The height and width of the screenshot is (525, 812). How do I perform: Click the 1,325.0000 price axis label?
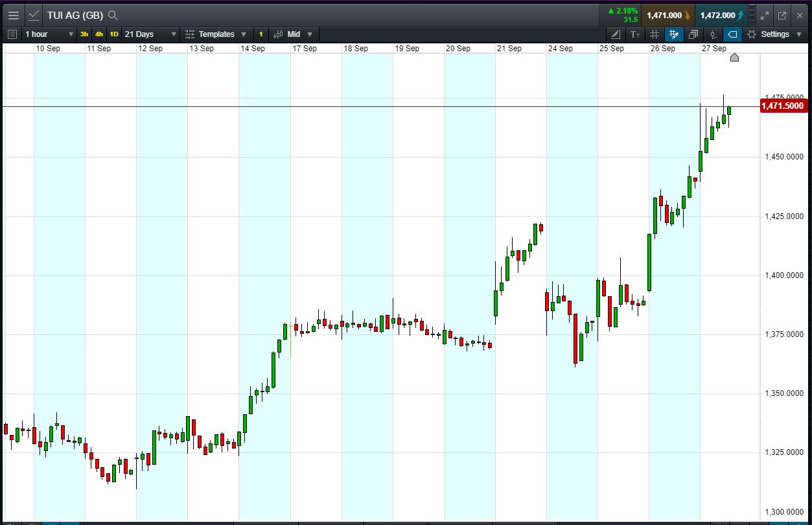pos(784,452)
